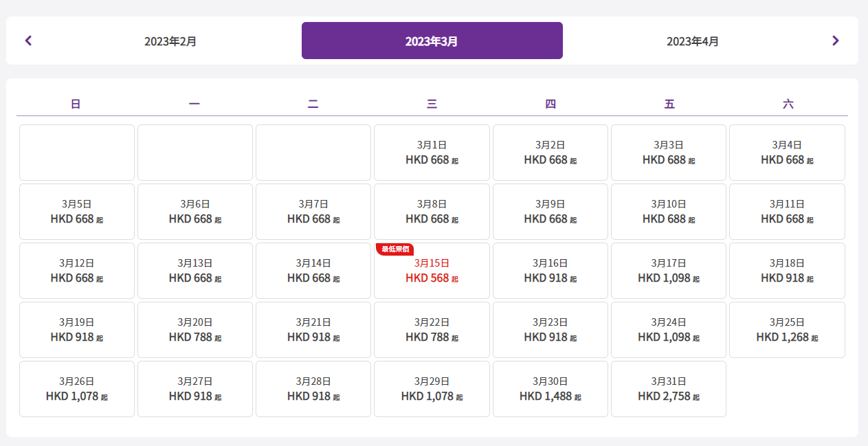Open the 2023年4月 tab
868x446 pixels.
tap(693, 41)
